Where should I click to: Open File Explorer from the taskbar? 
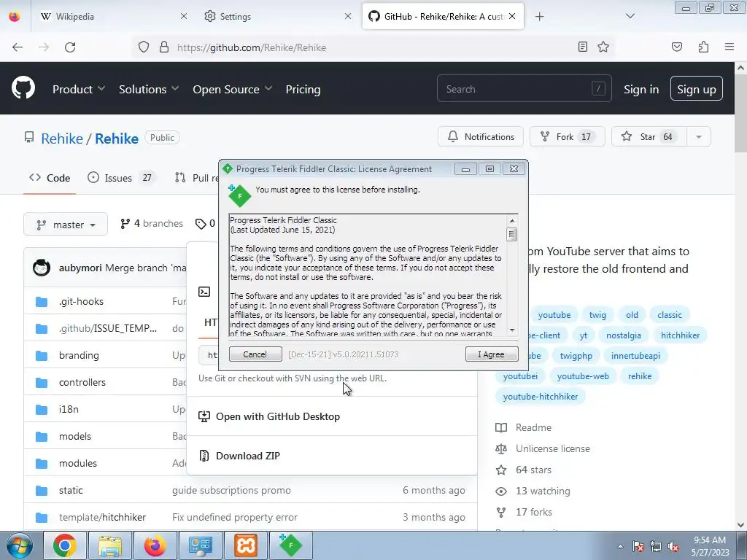110,545
